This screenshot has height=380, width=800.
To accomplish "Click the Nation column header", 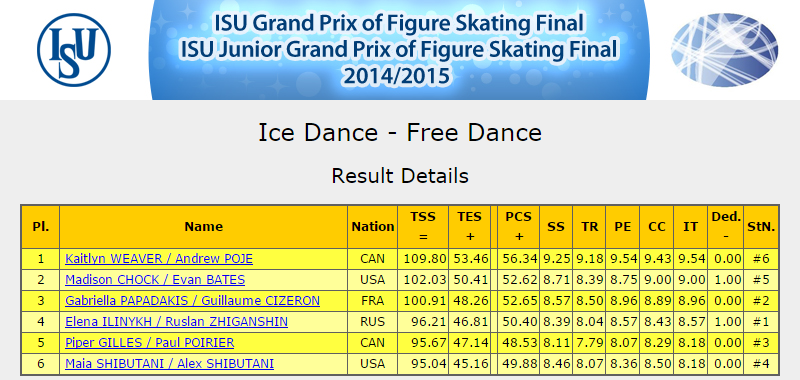I will click(372, 226).
